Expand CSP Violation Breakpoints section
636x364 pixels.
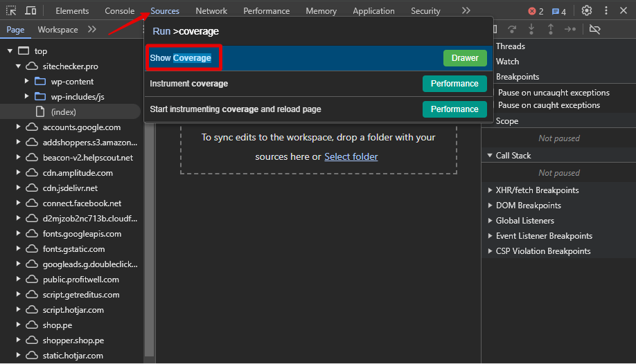pos(490,251)
